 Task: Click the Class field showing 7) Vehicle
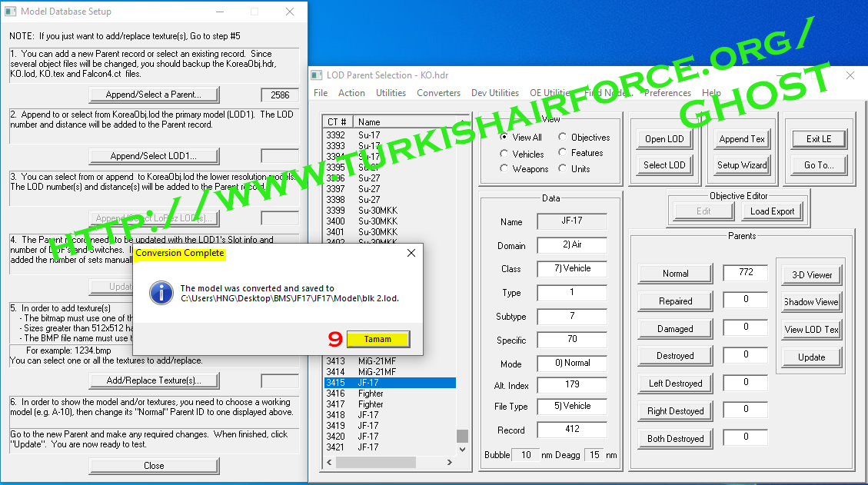click(572, 268)
